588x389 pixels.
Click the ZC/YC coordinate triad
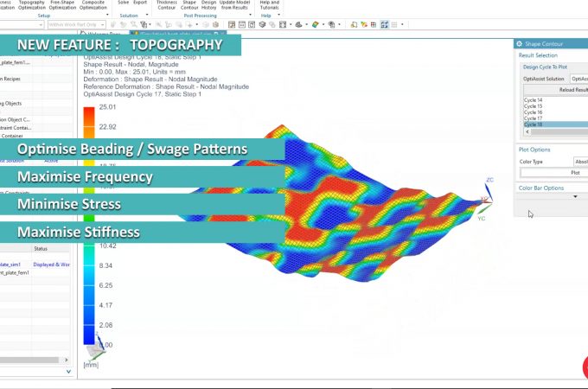click(x=486, y=199)
